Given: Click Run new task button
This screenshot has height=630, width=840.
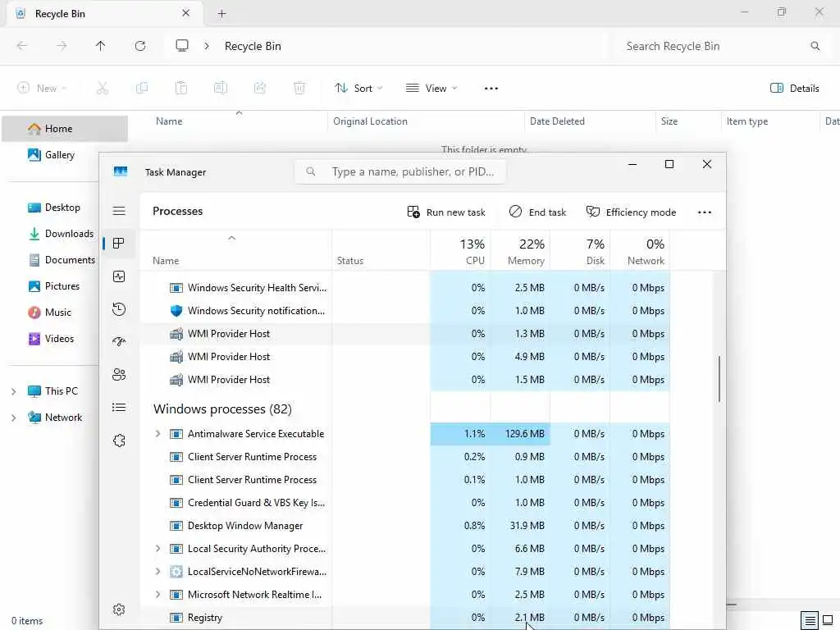Looking at the screenshot, I should click(x=446, y=212).
